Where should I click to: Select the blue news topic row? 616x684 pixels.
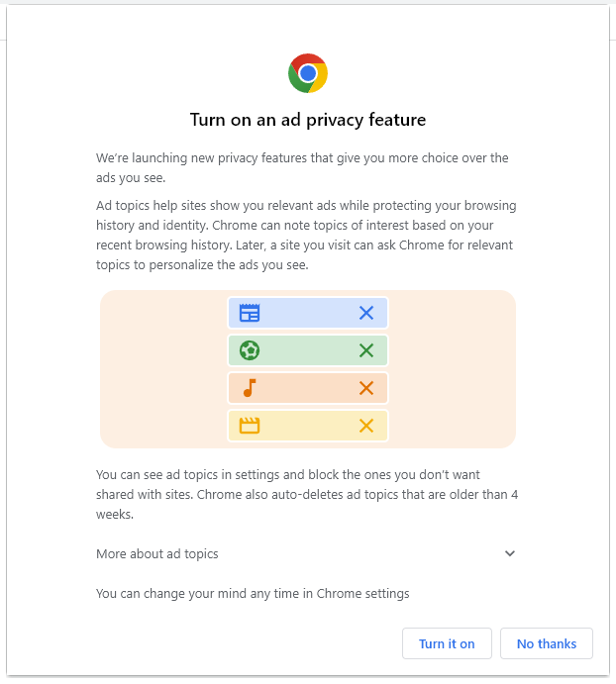coord(307,313)
